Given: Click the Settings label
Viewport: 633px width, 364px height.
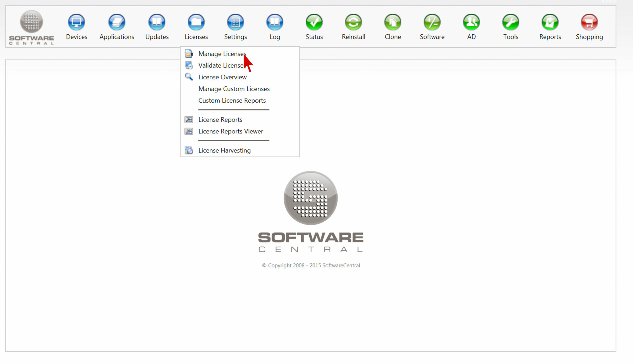Looking at the screenshot, I should pos(235,37).
